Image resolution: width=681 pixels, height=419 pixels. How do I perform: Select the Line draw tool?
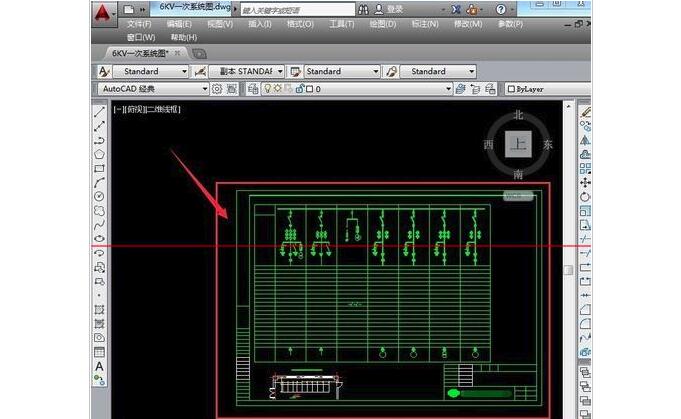(99, 112)
